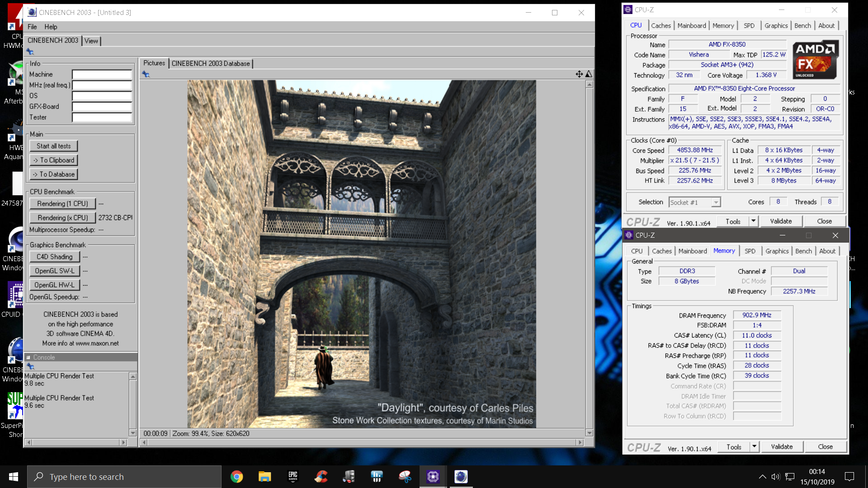Screen dimensions: 868x488
Task: Run Rendering (1 CPU) benchmark
Action: [62, 203]
